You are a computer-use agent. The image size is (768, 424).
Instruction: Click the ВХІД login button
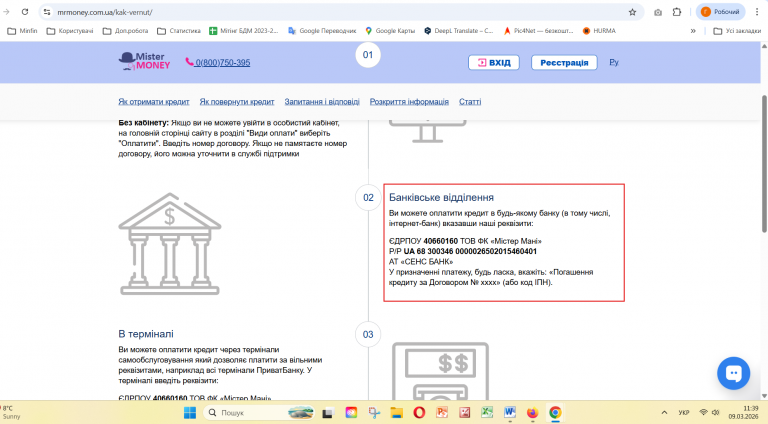point(494,63)
